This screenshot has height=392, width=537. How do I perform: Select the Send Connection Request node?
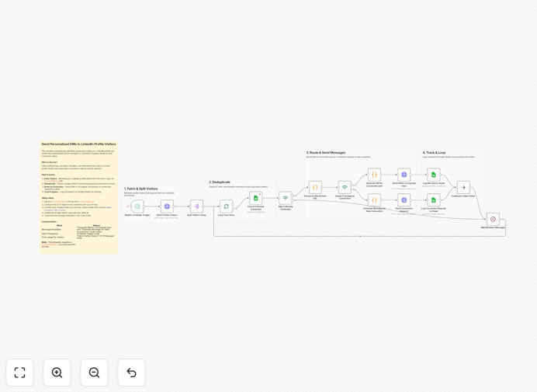pyautogui.click(x=404, y=200)
